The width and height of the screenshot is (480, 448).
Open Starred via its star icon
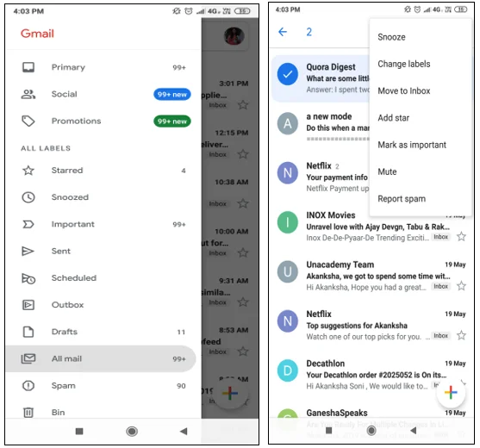point(28,170)
